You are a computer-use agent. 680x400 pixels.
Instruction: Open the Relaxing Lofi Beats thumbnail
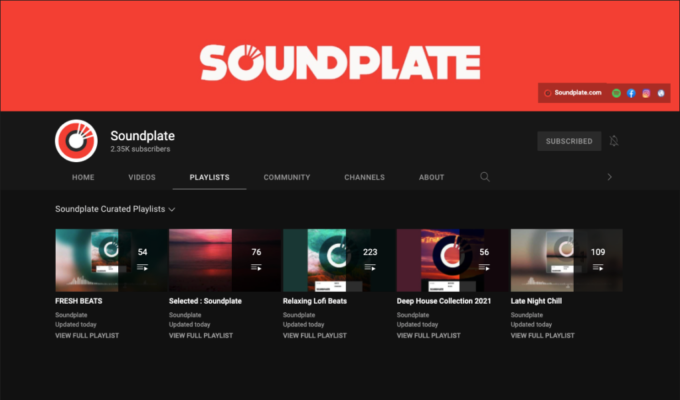[339, 260]
